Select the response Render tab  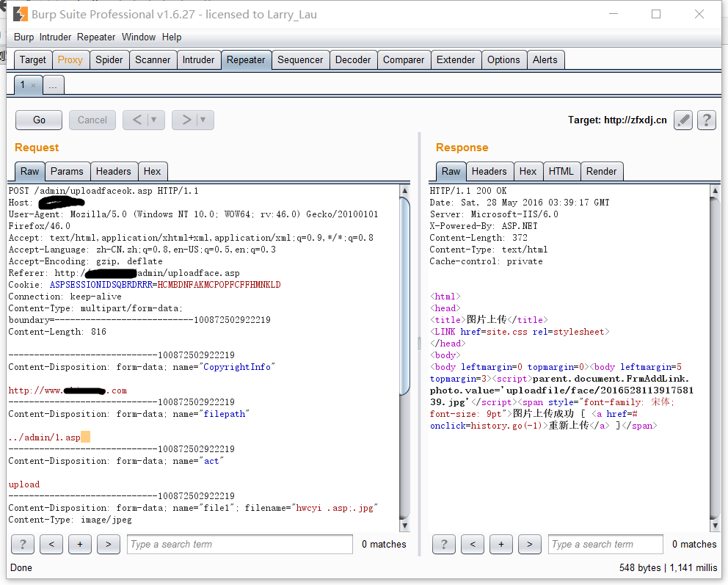coord(602,171)
